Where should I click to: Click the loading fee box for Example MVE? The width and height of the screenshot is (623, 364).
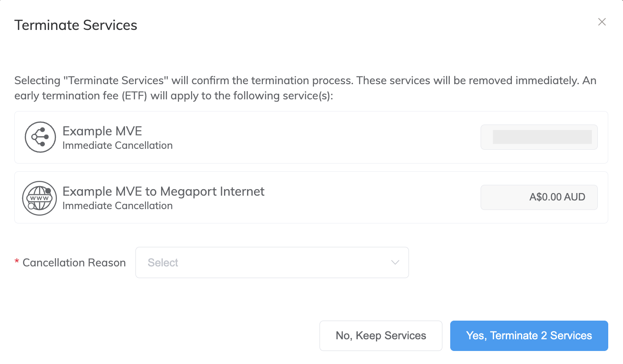539,137
